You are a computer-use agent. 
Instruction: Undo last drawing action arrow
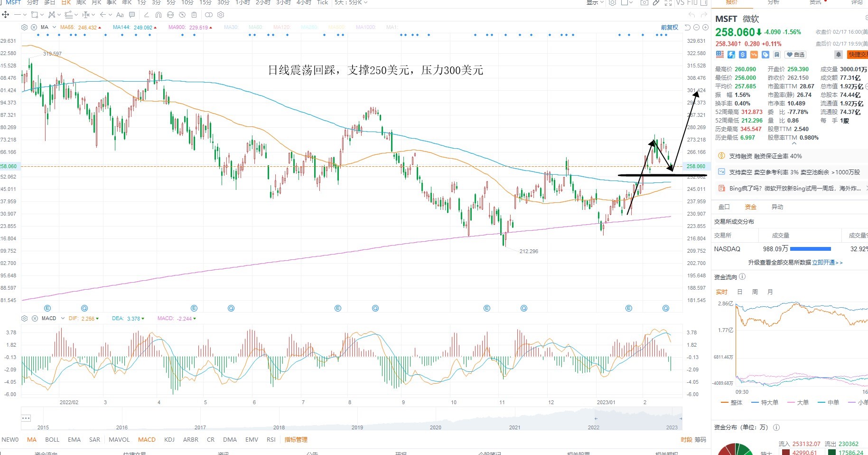click(692, 15)
